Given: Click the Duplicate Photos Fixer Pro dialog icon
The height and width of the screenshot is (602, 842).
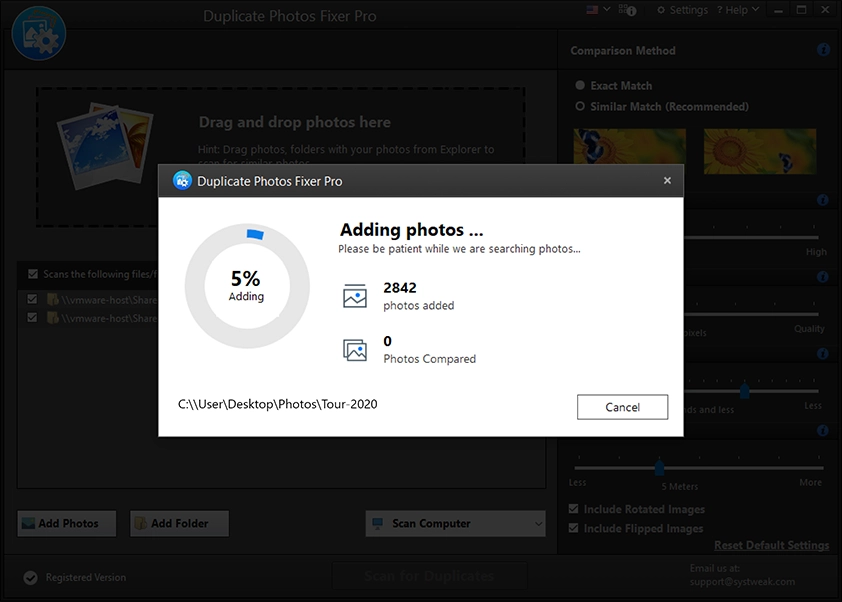Looking at the screenshot, I should [182, 181].
